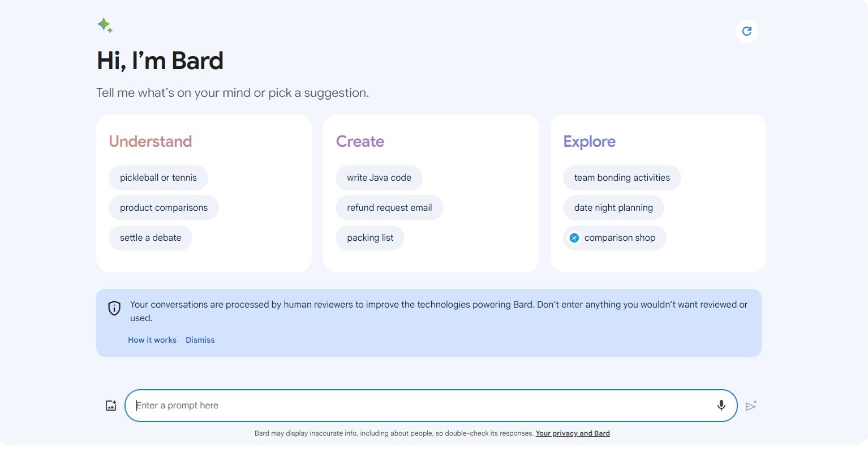Dismiss the human reviewers notice
Viewport: 868px width, 456px height.
point(200,340)
